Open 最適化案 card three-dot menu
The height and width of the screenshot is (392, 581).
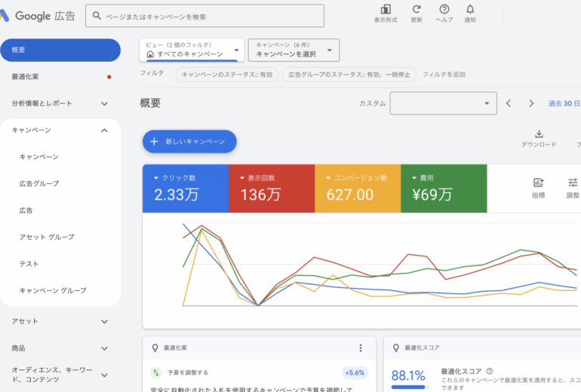click(x=361, y=348)
